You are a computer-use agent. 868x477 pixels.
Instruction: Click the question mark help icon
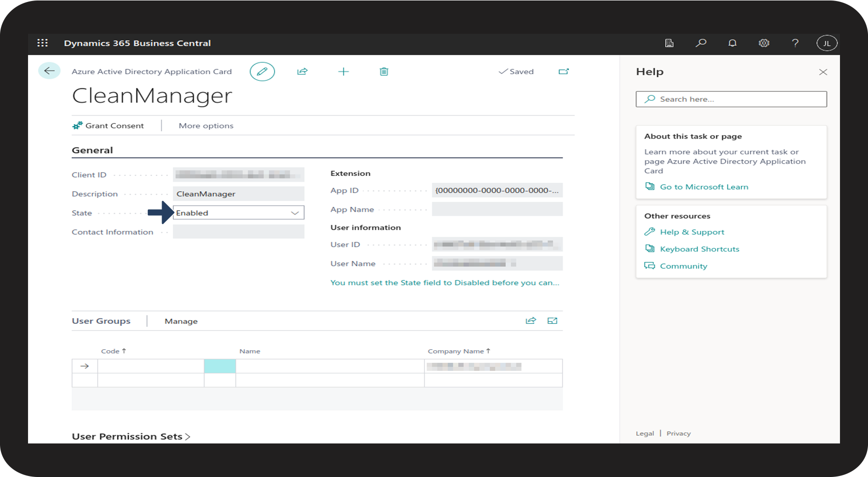pos(795,43)
